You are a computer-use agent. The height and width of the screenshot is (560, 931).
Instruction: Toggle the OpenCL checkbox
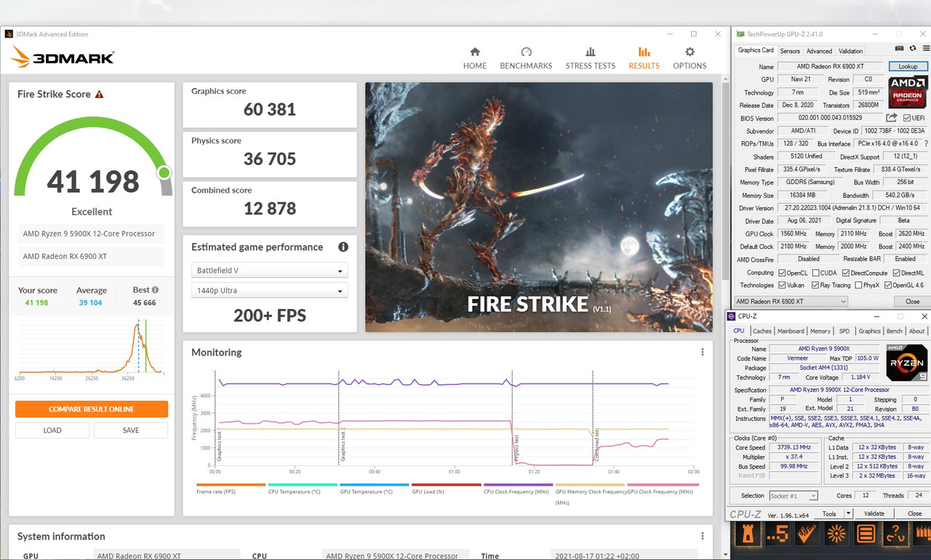(782, 273)
